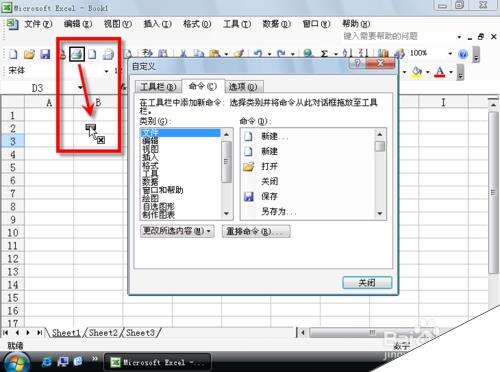Viewport: 500px width, 372px height.
Task: Click the New workbook icon in toolbar
Action: pyautogui.click(x=13, y=54)
